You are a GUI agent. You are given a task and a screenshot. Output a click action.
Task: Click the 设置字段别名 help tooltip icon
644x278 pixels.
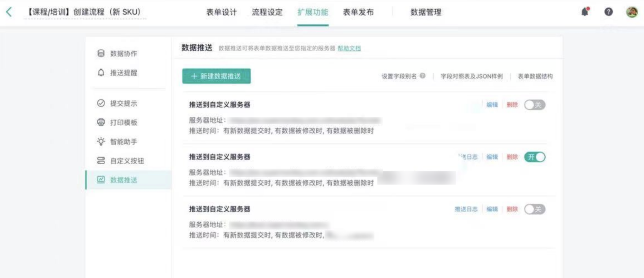click(423, 76)
